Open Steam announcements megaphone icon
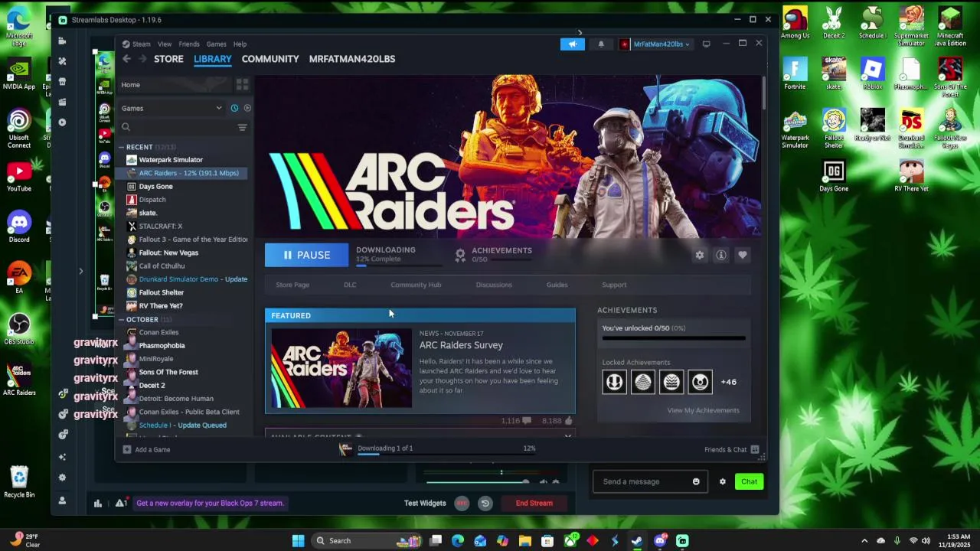This screenshot has width=980, height=551. (573, 44)
